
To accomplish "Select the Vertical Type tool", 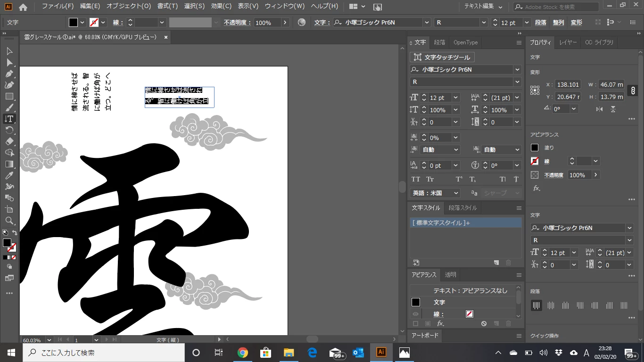I will click(x=9, y=119).
